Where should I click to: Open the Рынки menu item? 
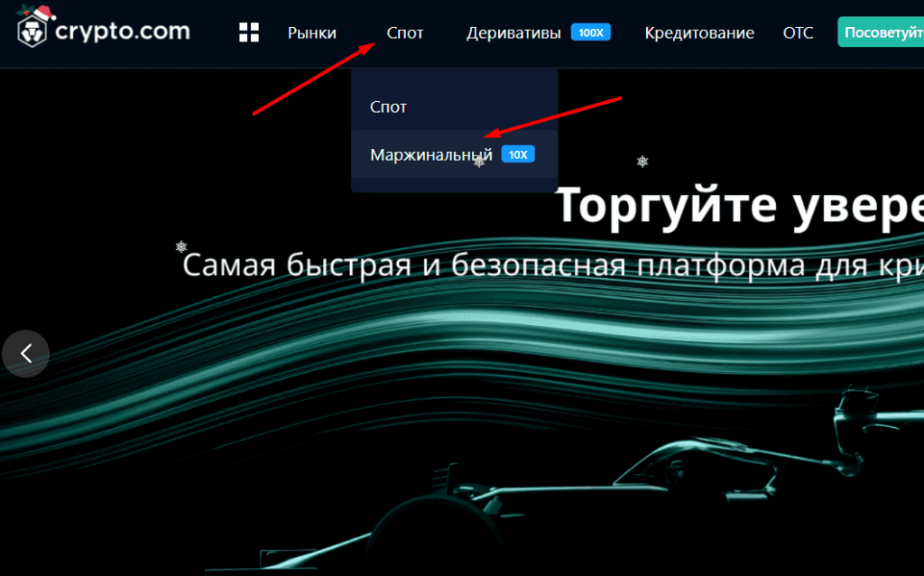coord(311,33)
